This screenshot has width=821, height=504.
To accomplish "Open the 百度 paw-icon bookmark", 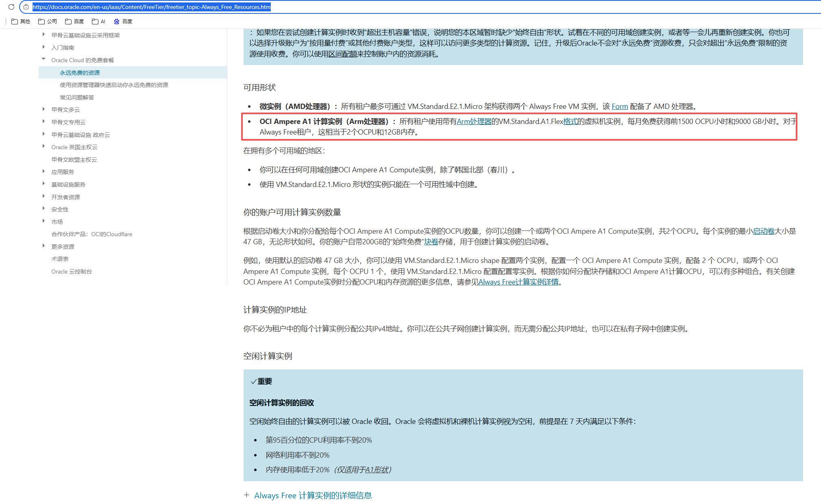I will coord(123,22).
